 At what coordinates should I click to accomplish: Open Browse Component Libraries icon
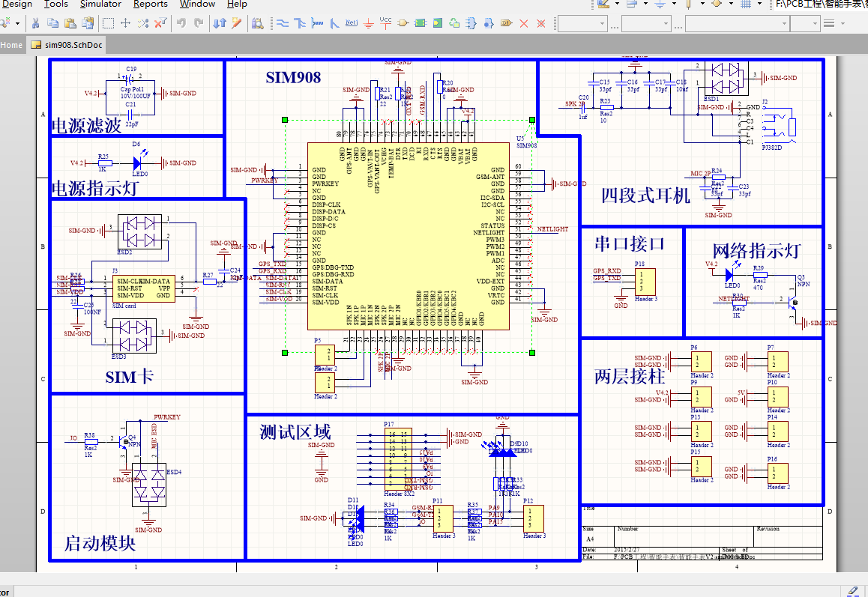tap(257, 23)
